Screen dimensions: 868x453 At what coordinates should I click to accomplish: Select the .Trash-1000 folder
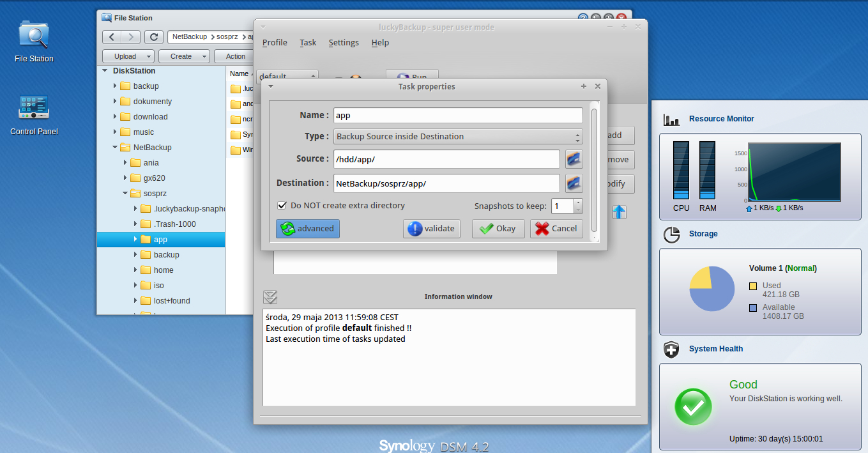[167, 224]
